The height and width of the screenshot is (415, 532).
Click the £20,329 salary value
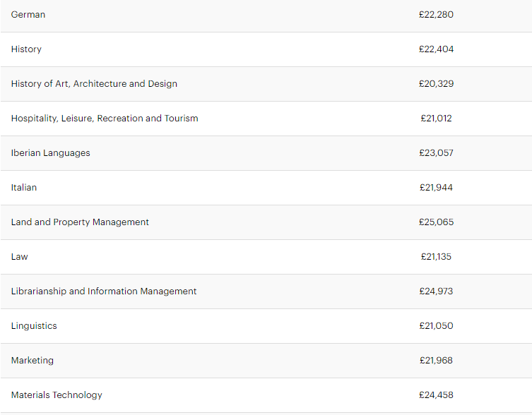[436, 84]
